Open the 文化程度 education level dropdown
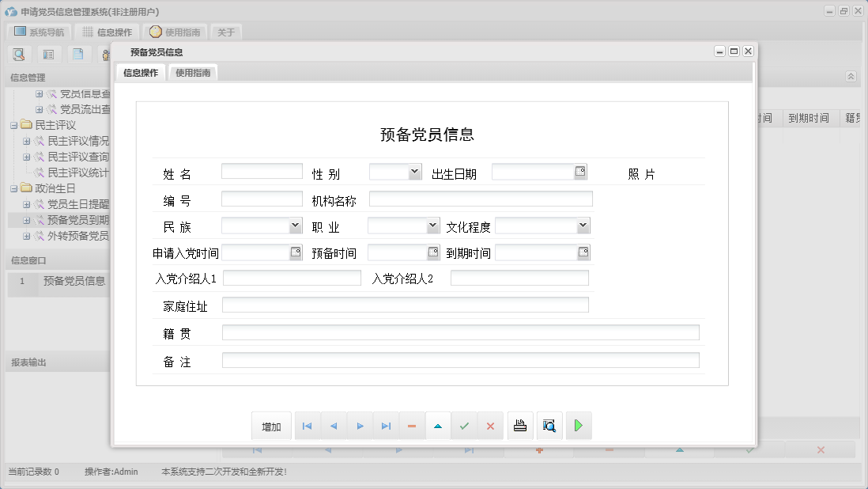 click(583, 226)
